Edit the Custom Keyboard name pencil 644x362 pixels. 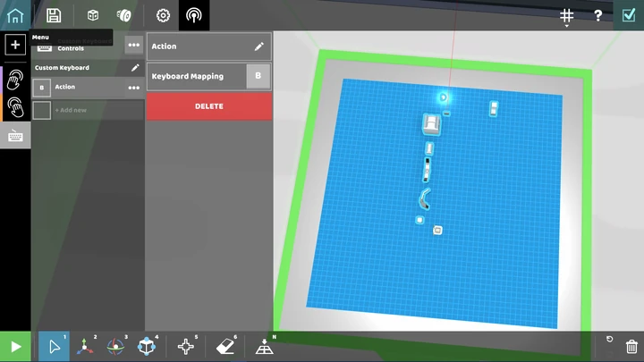point(135,68)
